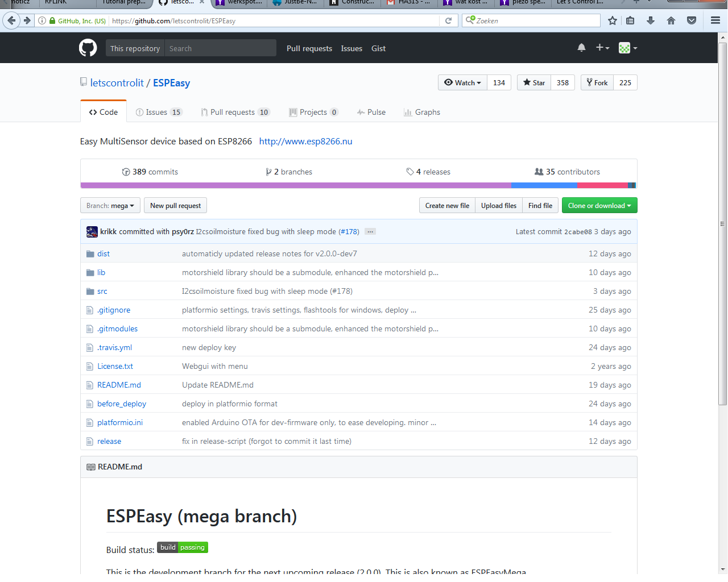Click the browser back arrow
The width and height of the screenshot is (728, 582).
point(11,20)
